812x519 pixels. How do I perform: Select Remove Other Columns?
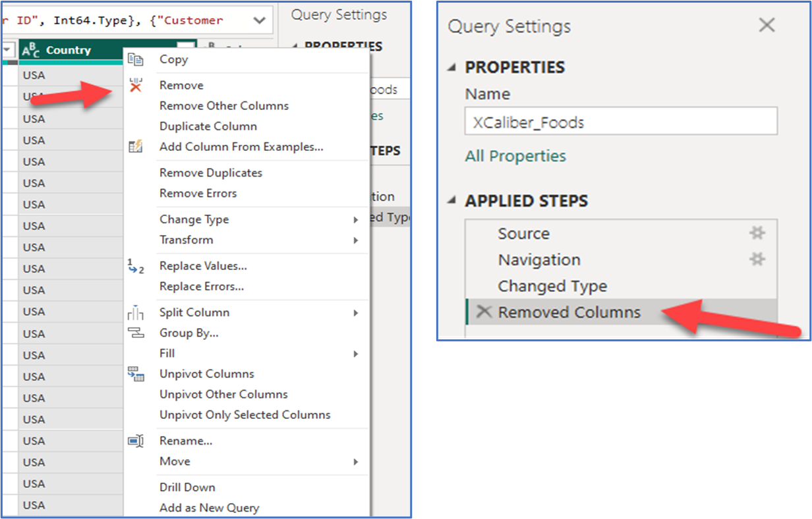click(x=224, y=105)
